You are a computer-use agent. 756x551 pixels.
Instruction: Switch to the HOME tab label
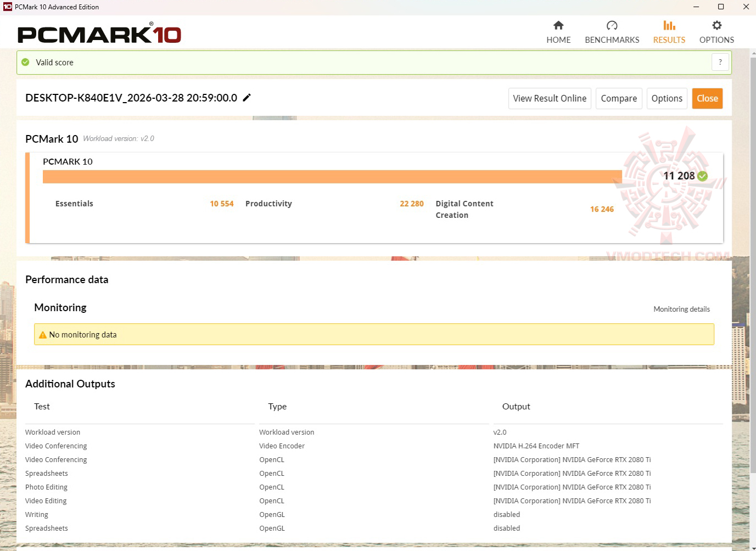point(558,40)
